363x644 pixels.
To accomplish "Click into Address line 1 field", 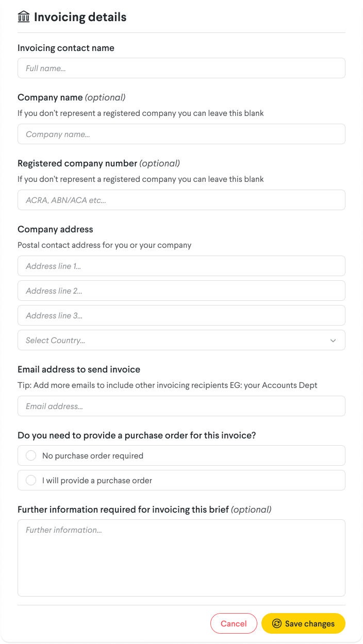I will tap(181, 266).
